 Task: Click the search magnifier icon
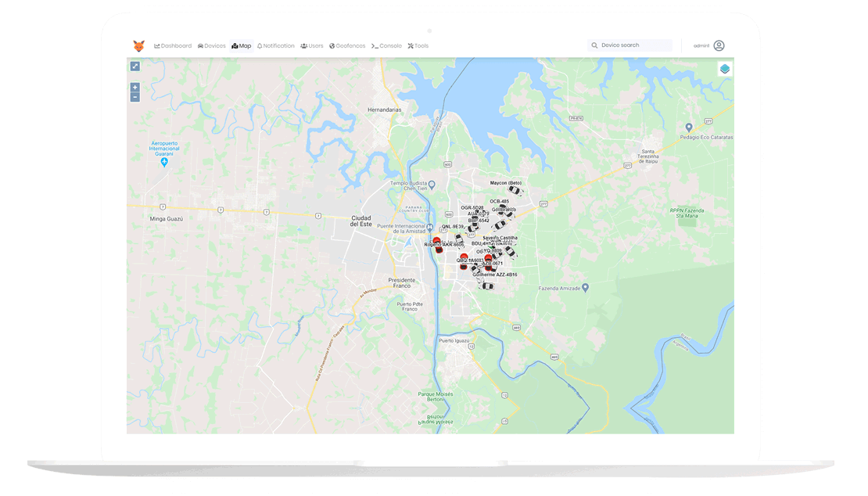coord(594,45)
